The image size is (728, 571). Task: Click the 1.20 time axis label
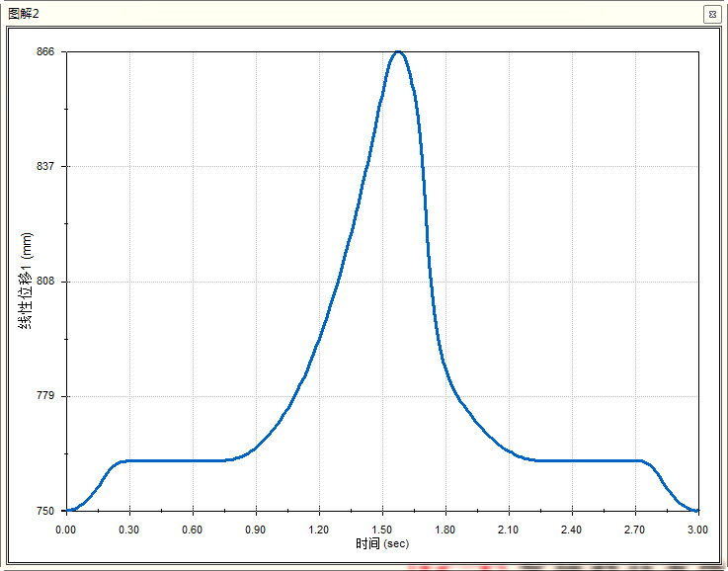click(x=318, y=530)
